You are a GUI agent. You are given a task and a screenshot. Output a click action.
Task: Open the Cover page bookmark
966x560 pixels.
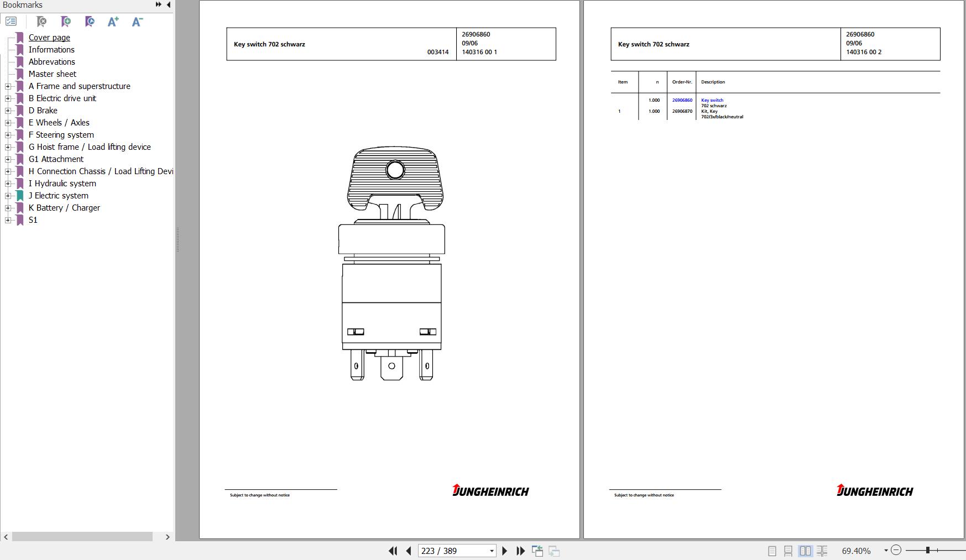pos(49,38)
